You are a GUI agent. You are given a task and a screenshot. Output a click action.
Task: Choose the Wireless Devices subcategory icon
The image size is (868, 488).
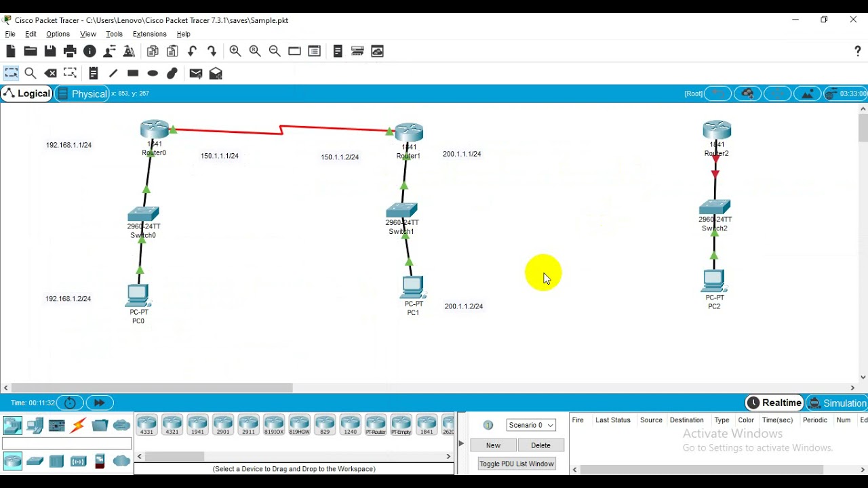point(79,462)
